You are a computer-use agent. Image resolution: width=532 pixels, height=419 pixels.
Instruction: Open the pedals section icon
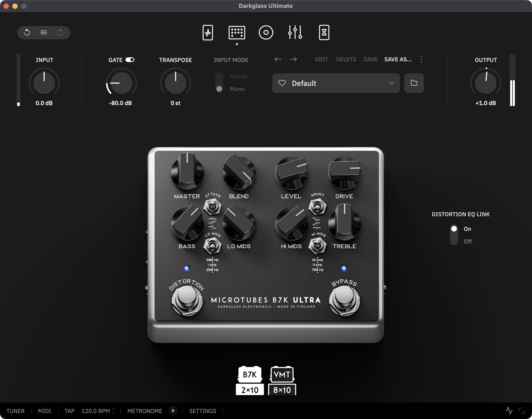(x=208, y=32)
